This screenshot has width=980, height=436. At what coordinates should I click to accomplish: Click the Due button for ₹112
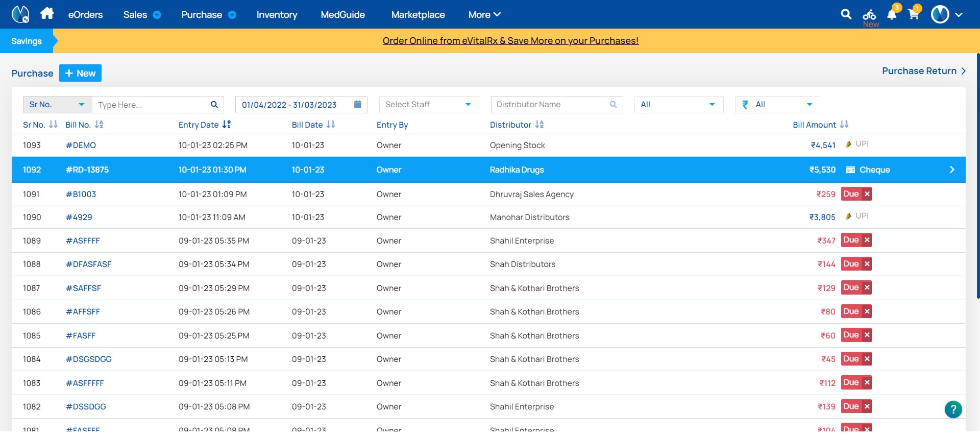[851, 382]
